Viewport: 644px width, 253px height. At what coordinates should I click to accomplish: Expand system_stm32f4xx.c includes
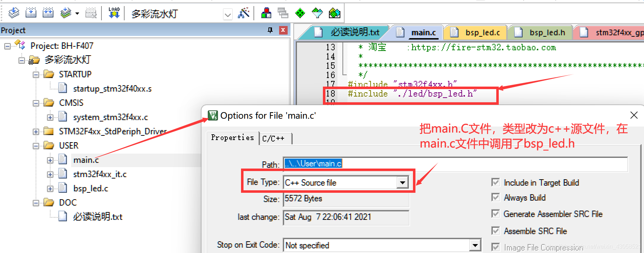[x=50, y=117]
